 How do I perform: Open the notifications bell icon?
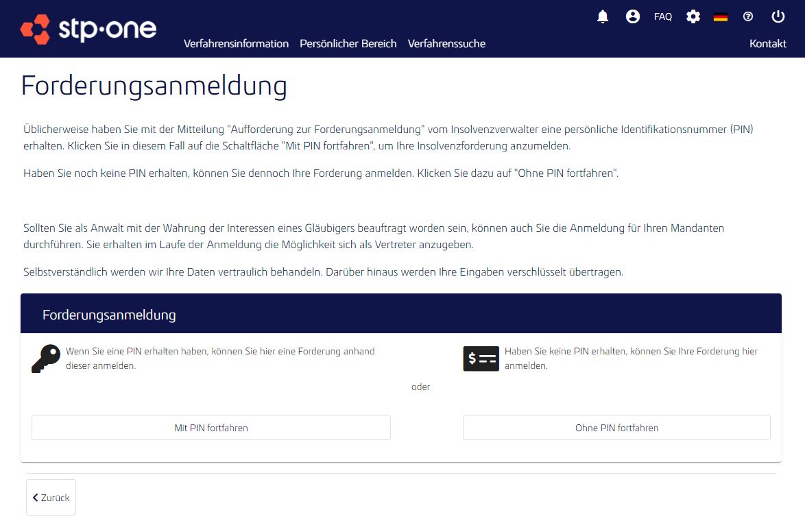coord(603,16)
